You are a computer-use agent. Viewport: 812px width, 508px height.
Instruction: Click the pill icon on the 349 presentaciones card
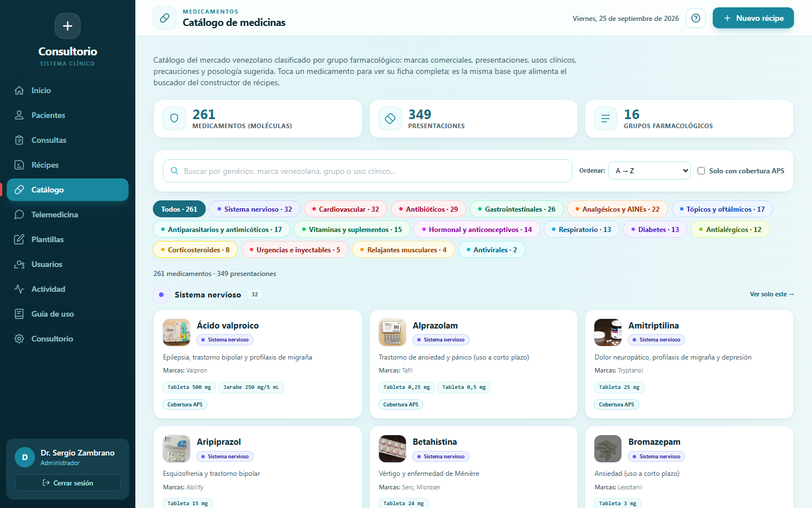(x=390, y=119)
